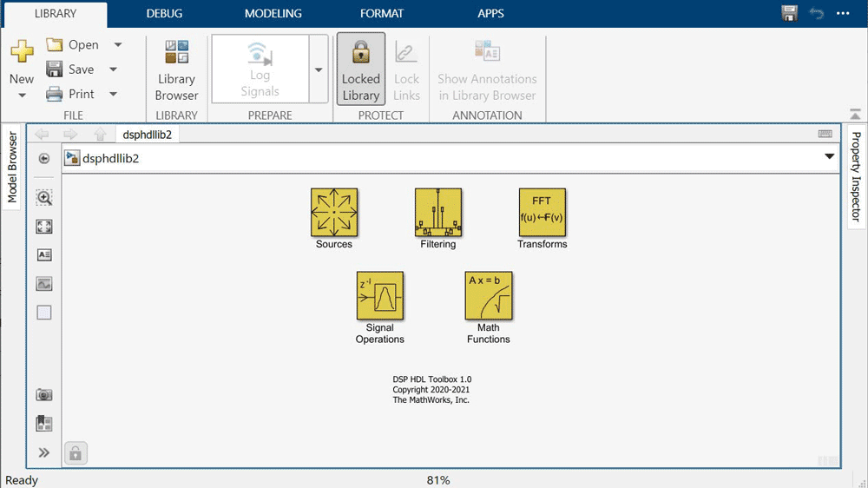Open the Property Inspector side panel

855,176
